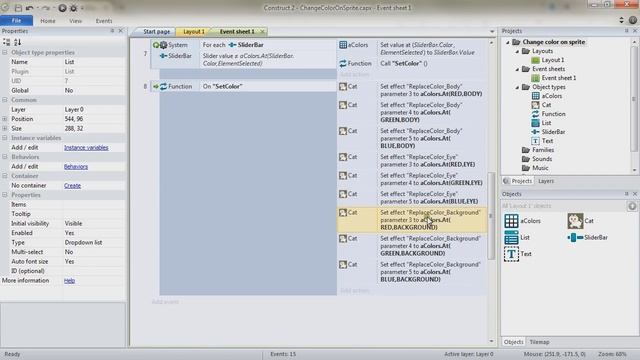
Task: Collapse the Object types folder
Action: point(517,87)
